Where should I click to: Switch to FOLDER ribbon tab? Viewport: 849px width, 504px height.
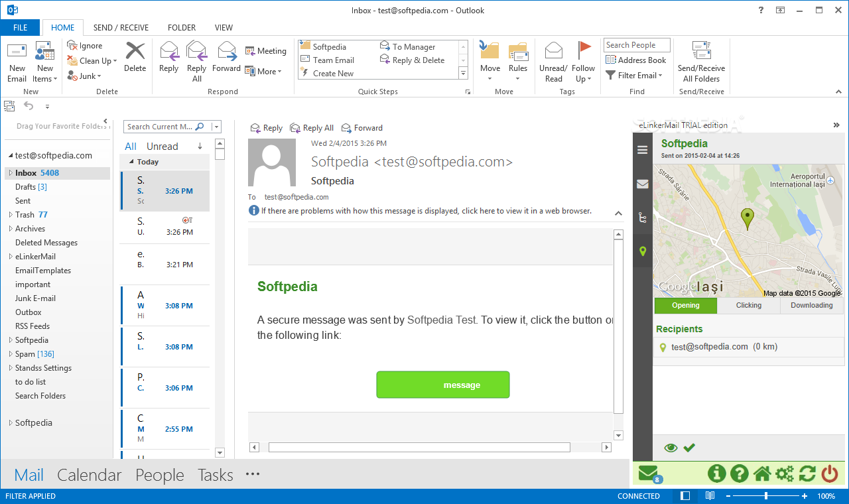coord(181,28)
